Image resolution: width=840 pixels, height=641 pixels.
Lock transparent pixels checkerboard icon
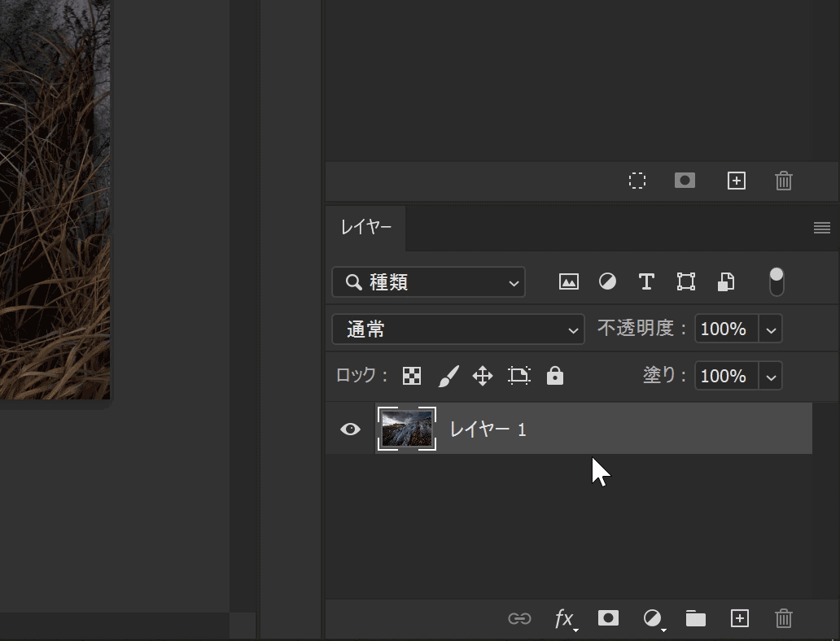pyautogui.click(x=411, y=376)
